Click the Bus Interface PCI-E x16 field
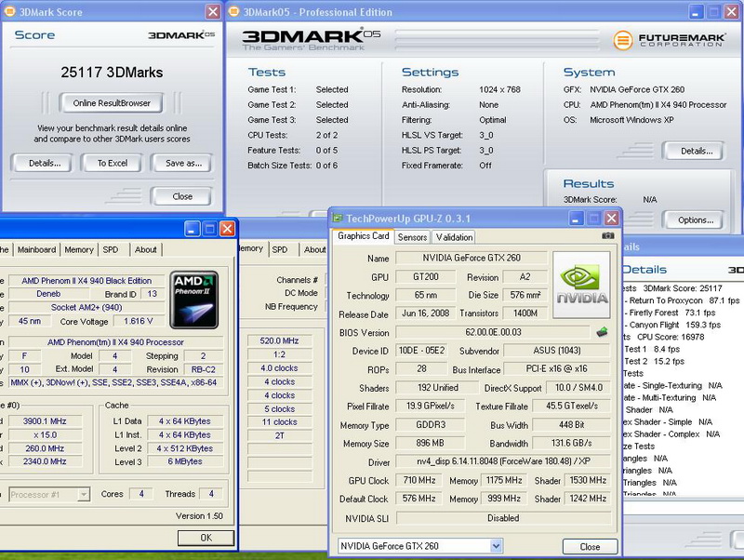Screen dimensions: 744x560 point(556,368)
